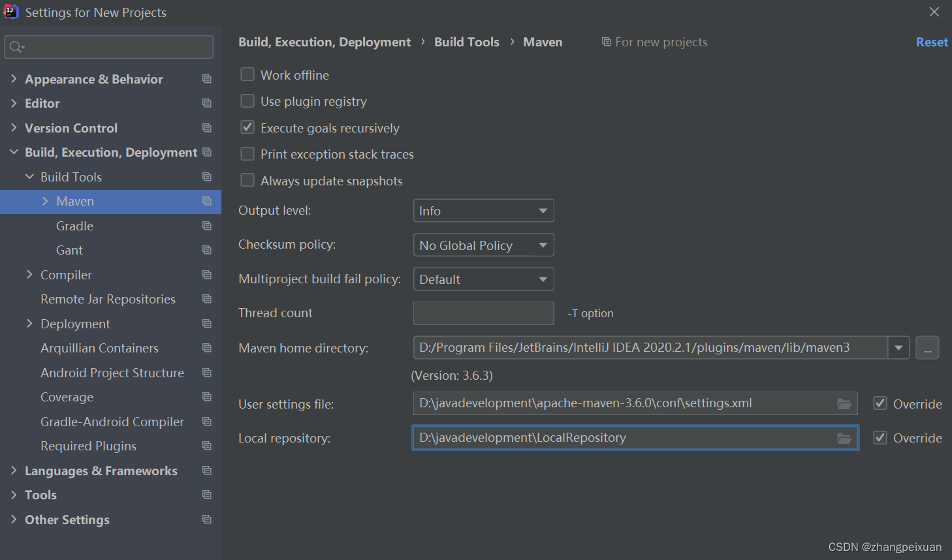
Task: Collapse Build, Execution, Deployment node
Action: 14,152
